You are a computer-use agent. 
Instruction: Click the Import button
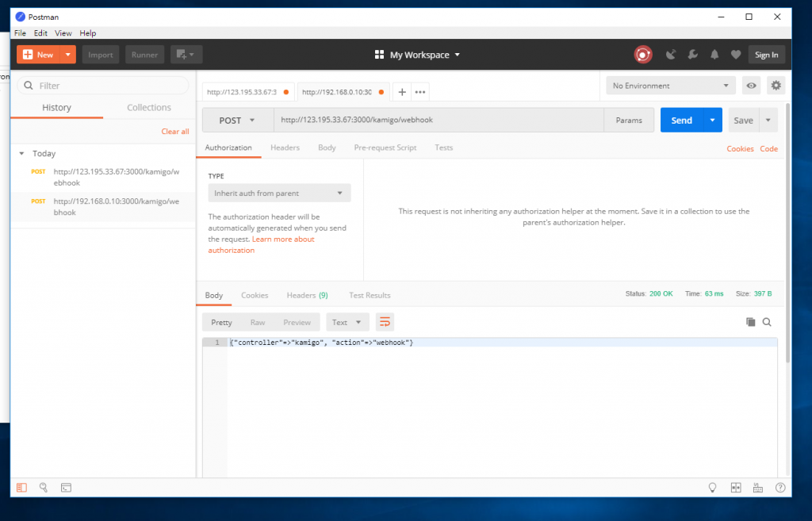(101, 55)
